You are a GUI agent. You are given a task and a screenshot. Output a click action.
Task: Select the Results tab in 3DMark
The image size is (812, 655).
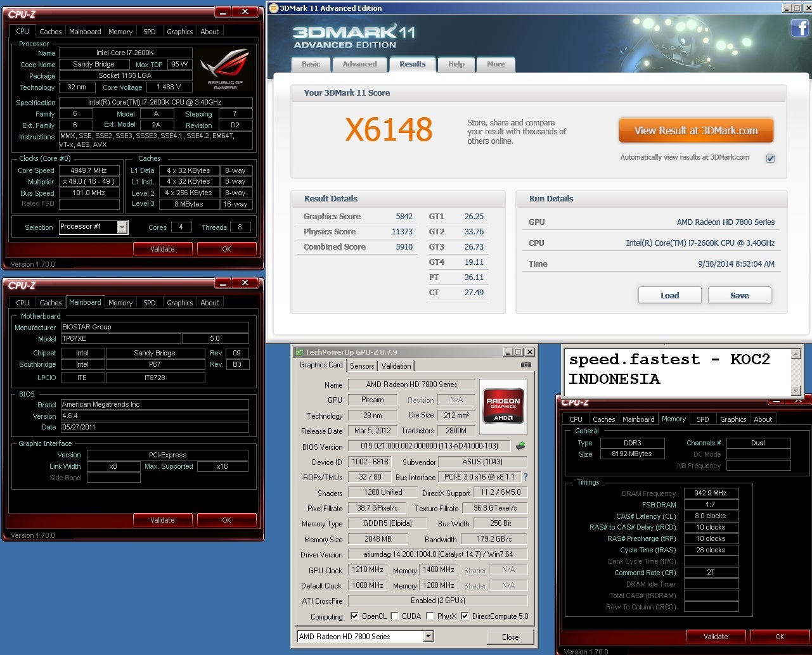point(413,64)
